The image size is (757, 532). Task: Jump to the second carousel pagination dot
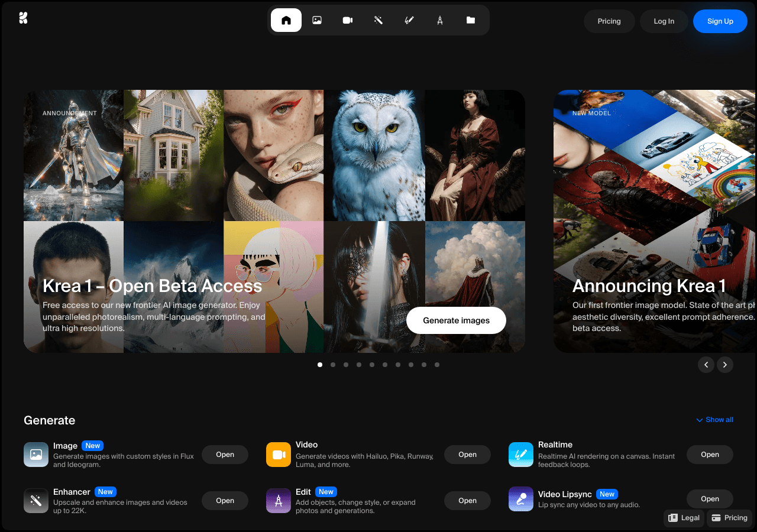click(333, 365)
